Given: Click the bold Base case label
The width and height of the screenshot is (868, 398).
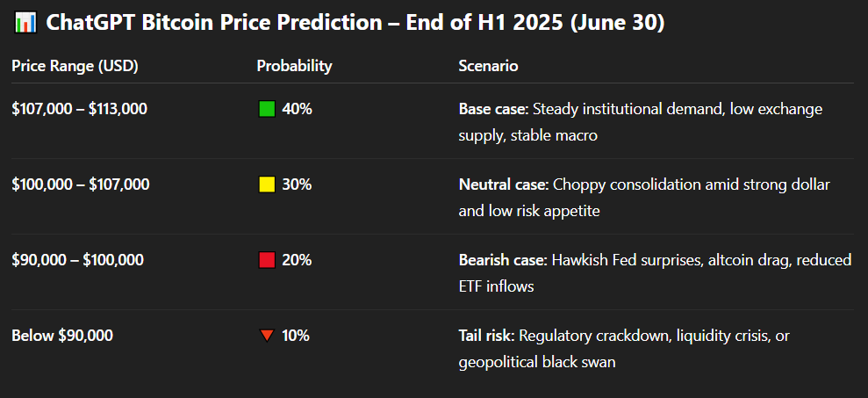Looking at the screenshot, I should coord(491,109).
